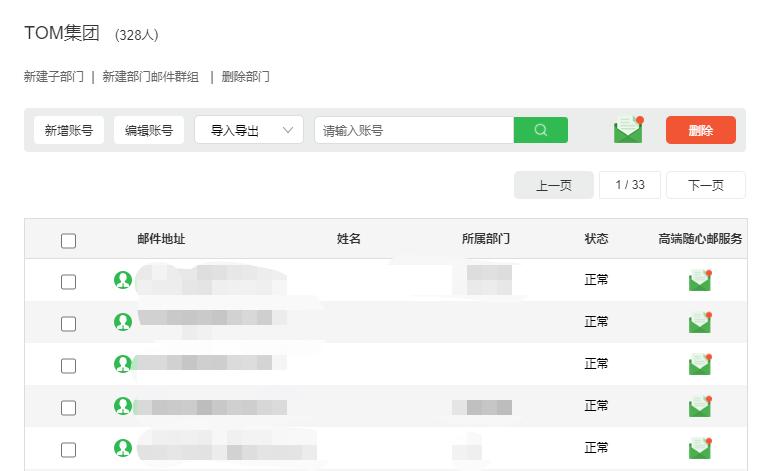Screen dimensions: 781x471
Task: Click the 状态 column header
Action: [x=596, y=239]
